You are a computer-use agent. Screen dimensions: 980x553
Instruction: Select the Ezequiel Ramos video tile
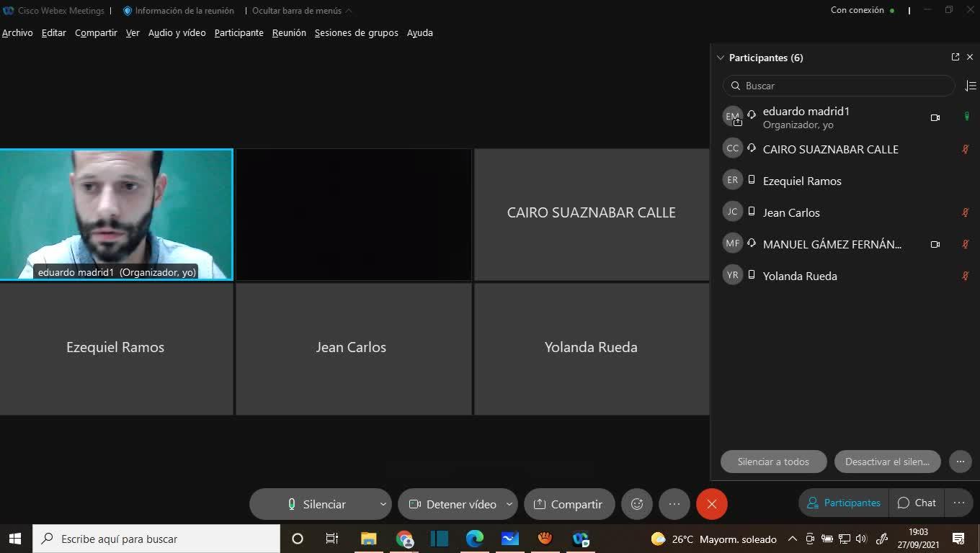116,349
